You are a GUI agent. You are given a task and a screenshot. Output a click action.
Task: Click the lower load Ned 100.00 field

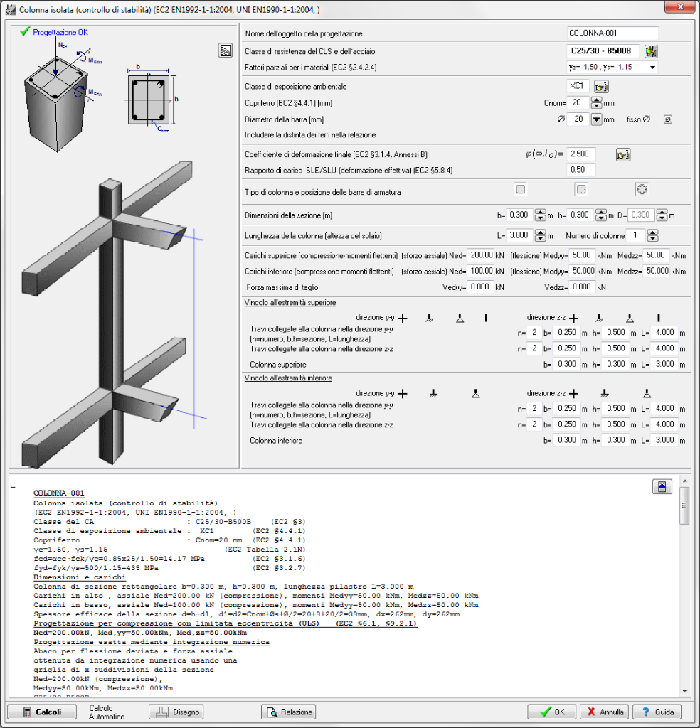pos(481,271)
